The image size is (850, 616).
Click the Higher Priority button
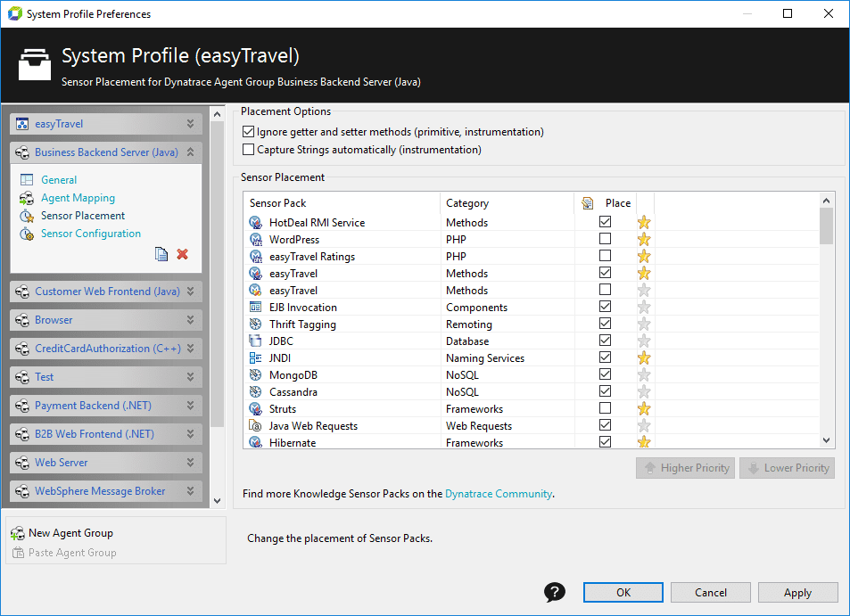coord(685,467)
